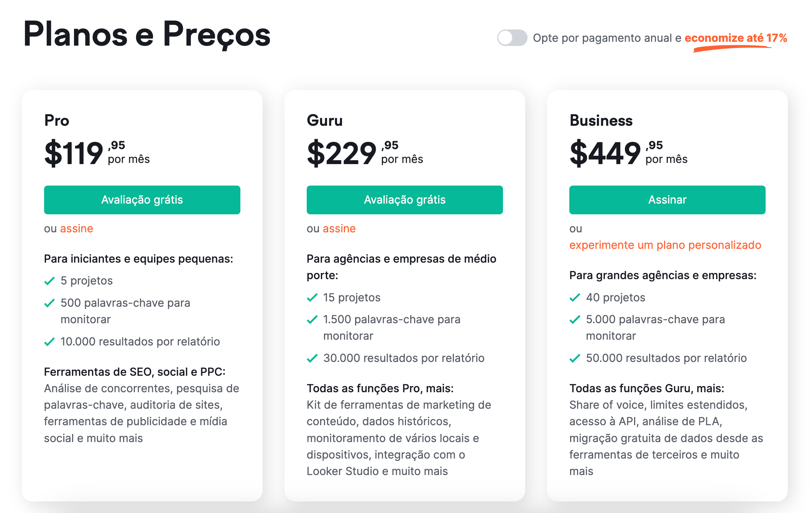Open "experimente um plano personalizado"

(x=664, y=245)
